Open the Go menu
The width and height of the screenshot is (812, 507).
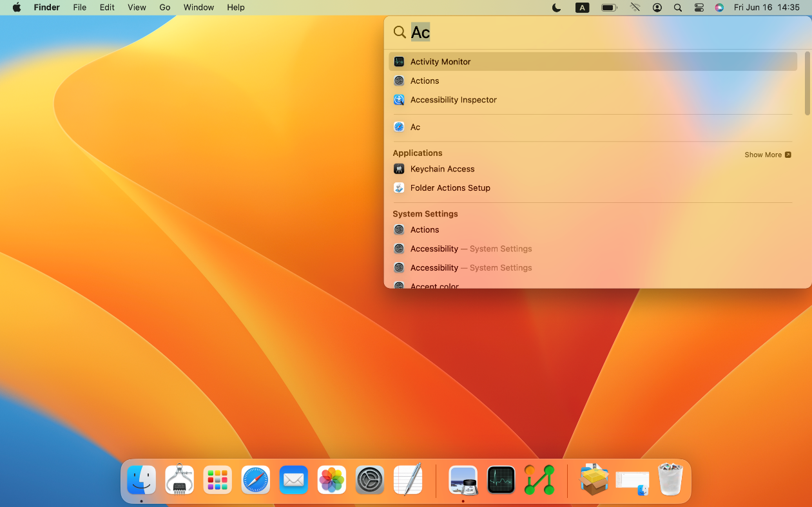point(165,8)
